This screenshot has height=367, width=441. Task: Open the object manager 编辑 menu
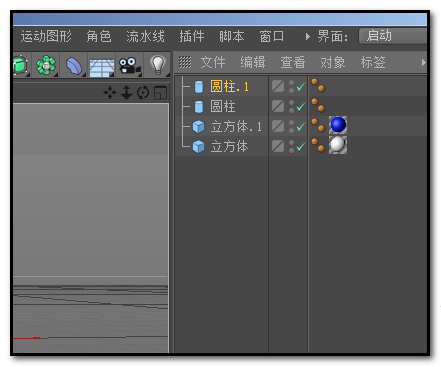pyautogui.click(x=253, y=62)
